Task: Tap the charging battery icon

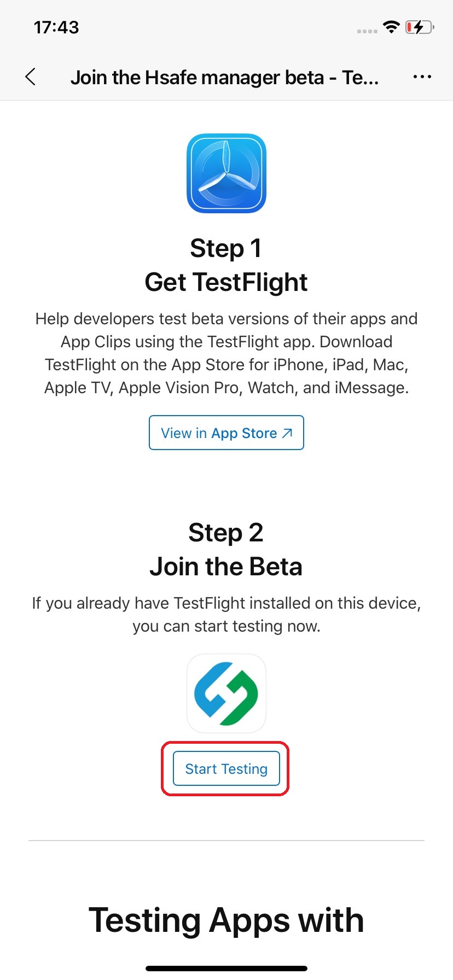Action: point(419,27)
